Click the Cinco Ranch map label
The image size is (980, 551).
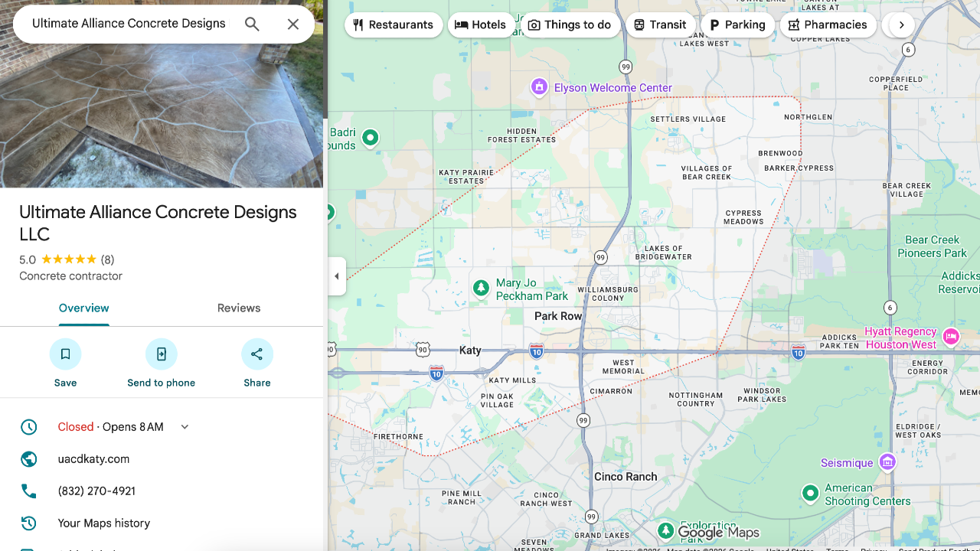(626, 477)
